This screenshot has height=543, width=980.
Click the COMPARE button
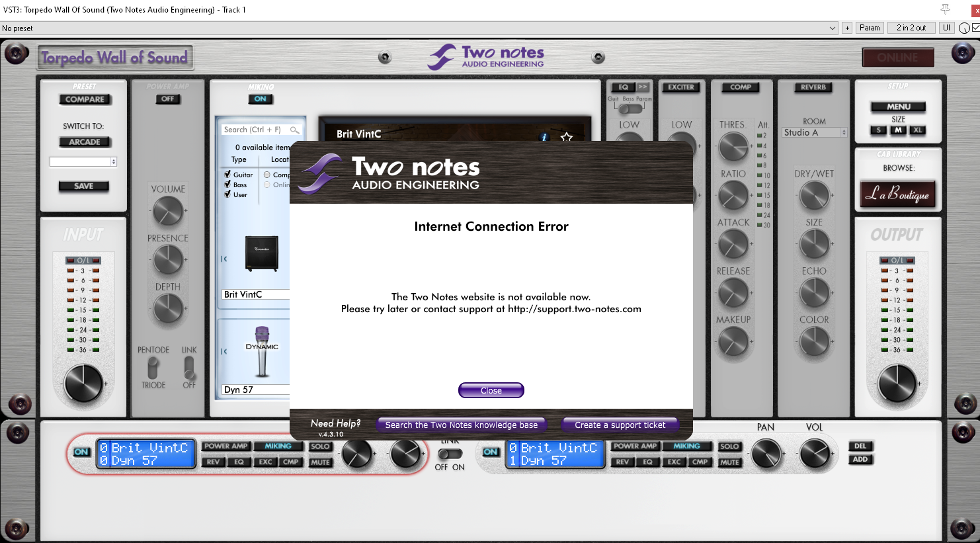(x=85, y=99)
